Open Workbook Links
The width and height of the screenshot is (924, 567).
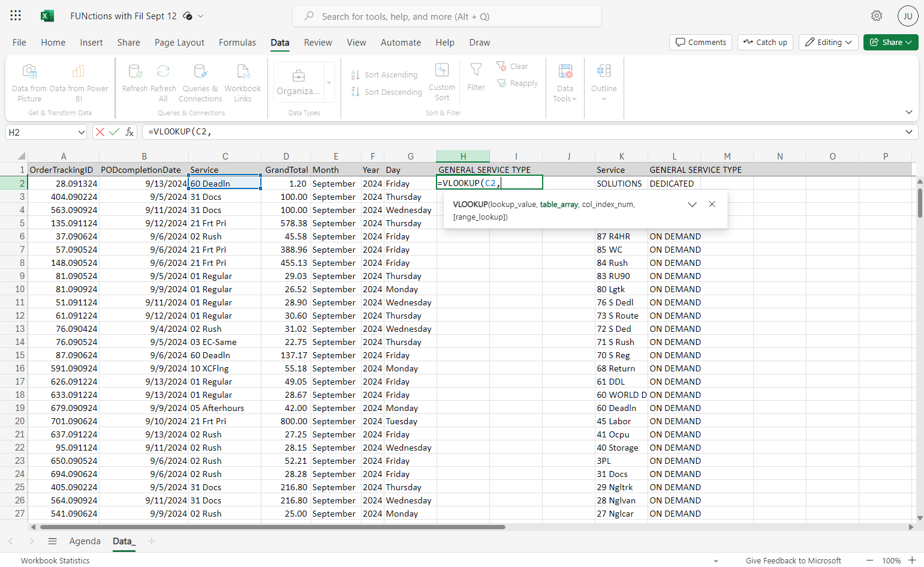[x=243, y=83]
